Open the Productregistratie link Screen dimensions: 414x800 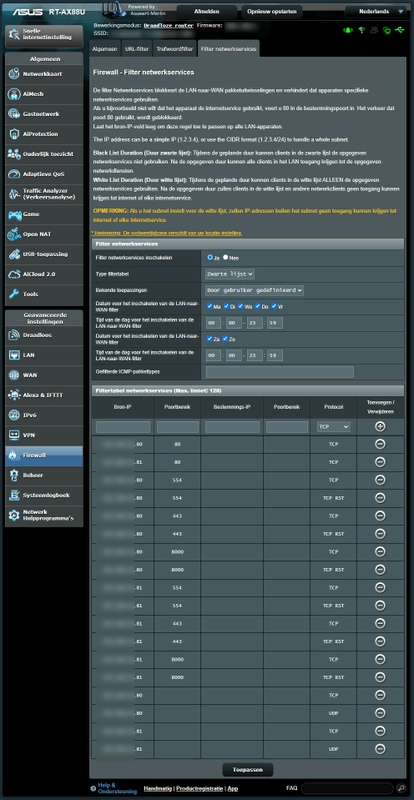point(200,788)
